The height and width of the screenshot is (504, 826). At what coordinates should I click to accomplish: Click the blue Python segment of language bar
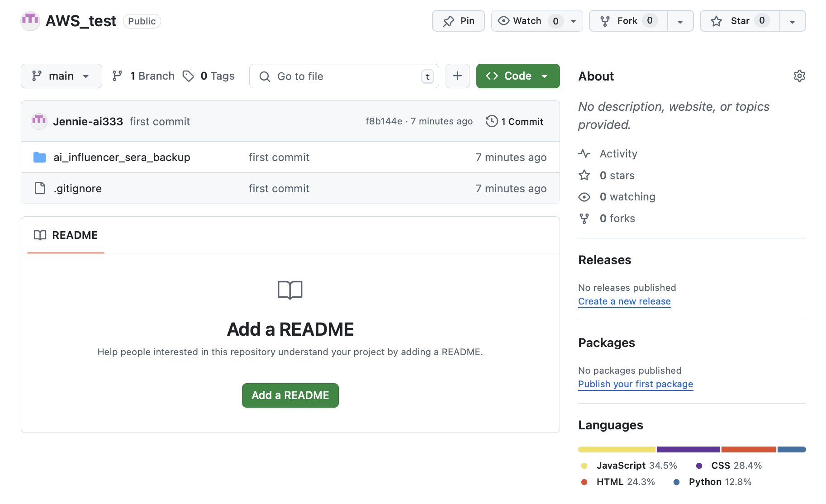(x=792, y=450)
